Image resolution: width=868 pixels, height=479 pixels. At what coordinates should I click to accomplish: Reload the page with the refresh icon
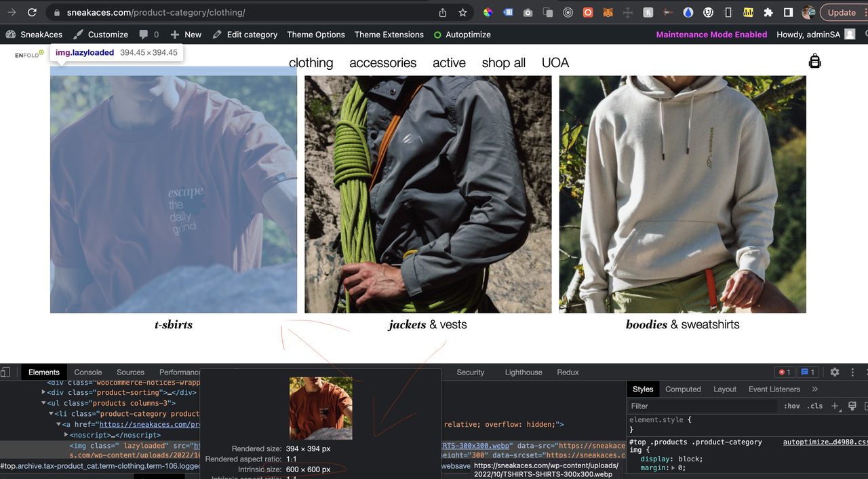coord(32,12)
